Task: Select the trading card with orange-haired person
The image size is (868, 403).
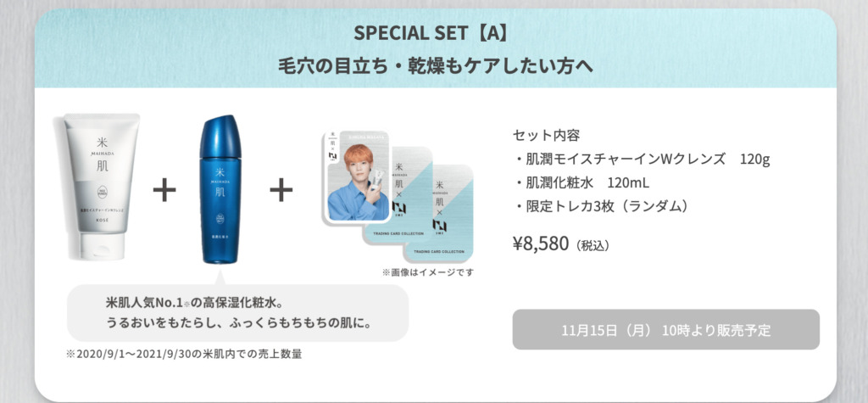Action: 355,176
